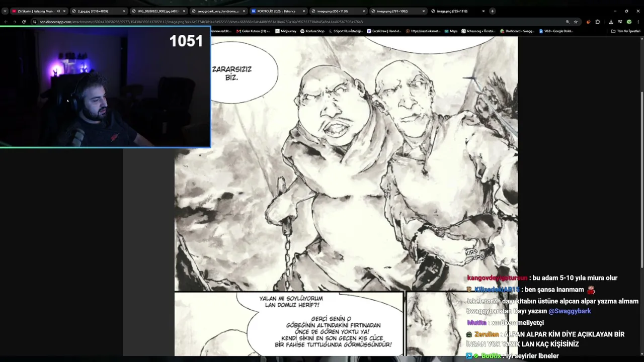
Task: Click the username BotRix in chat
Action: (x=491, y=356)
